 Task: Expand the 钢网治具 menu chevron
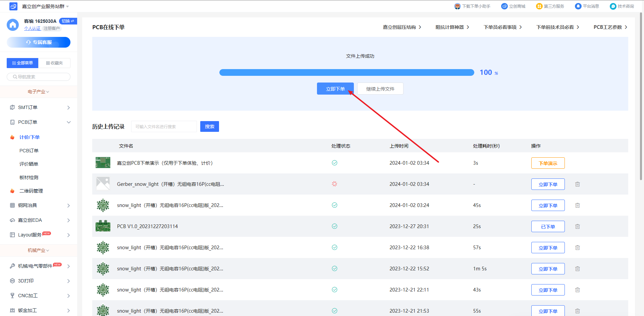[x=68, y=206]
